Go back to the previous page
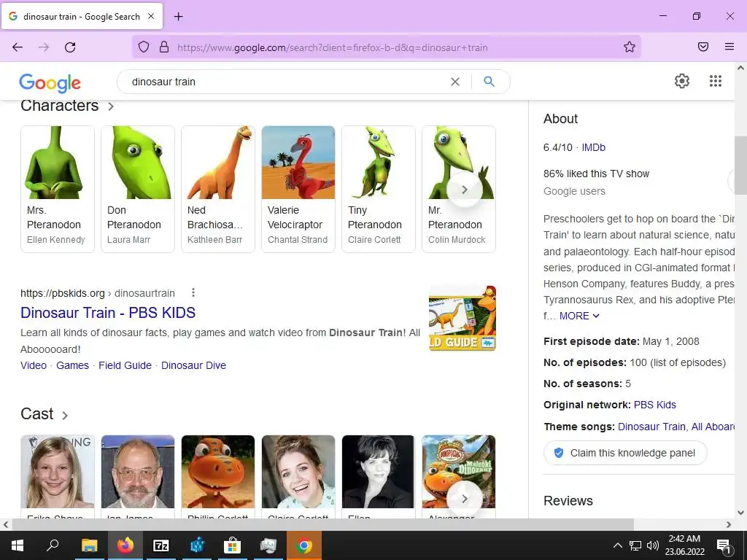This screenshot has width=747, height=560. (18, 47)
